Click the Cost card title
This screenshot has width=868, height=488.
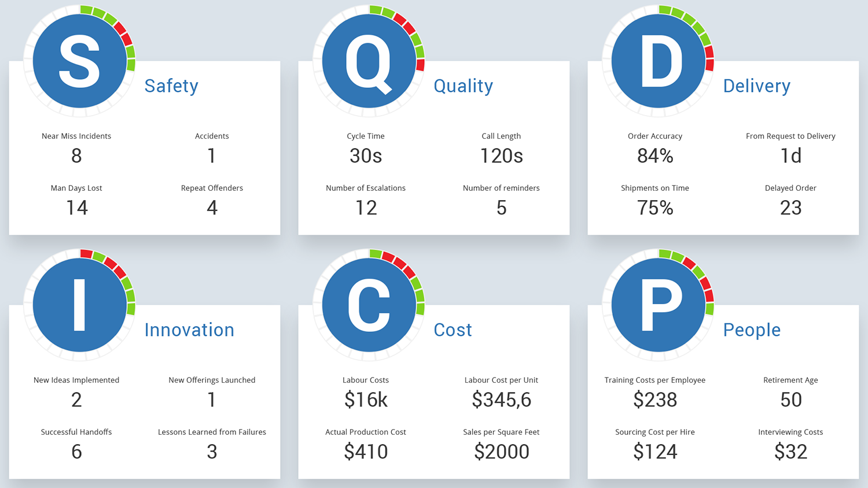[x=453, y=330]
